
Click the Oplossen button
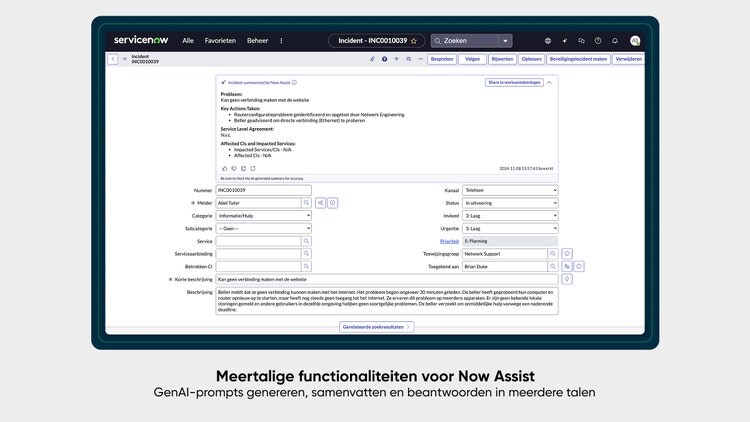(531, 59)
